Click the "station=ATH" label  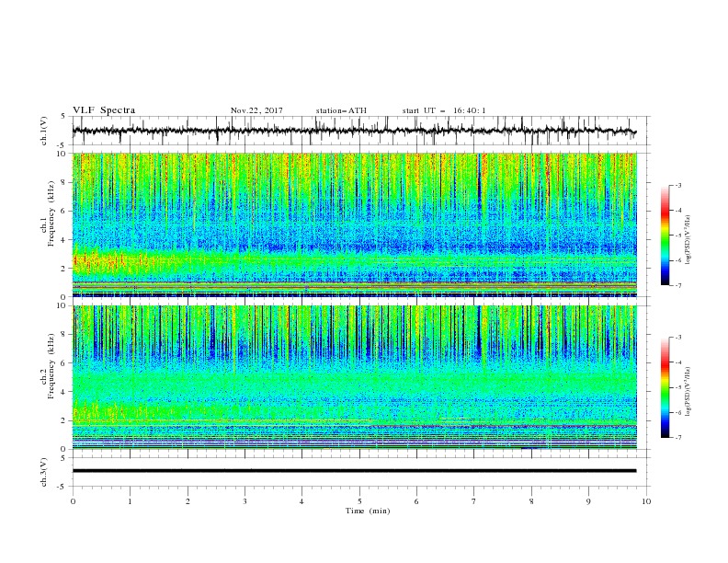[341, 110]
